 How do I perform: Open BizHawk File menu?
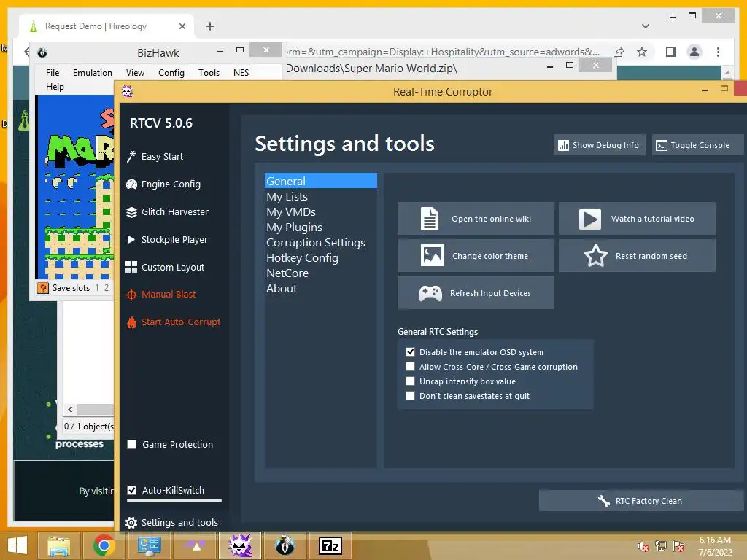pos(53,72)
